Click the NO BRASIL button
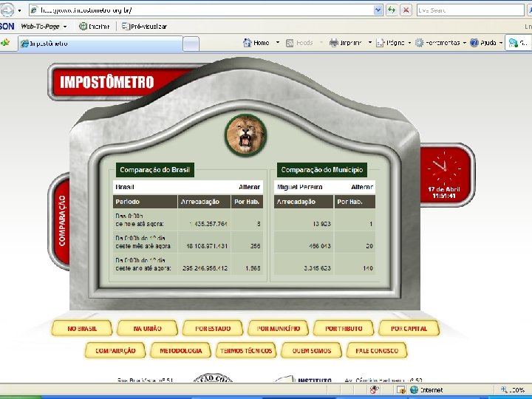The height and width of the screenshot is (399, 532). 82,328
